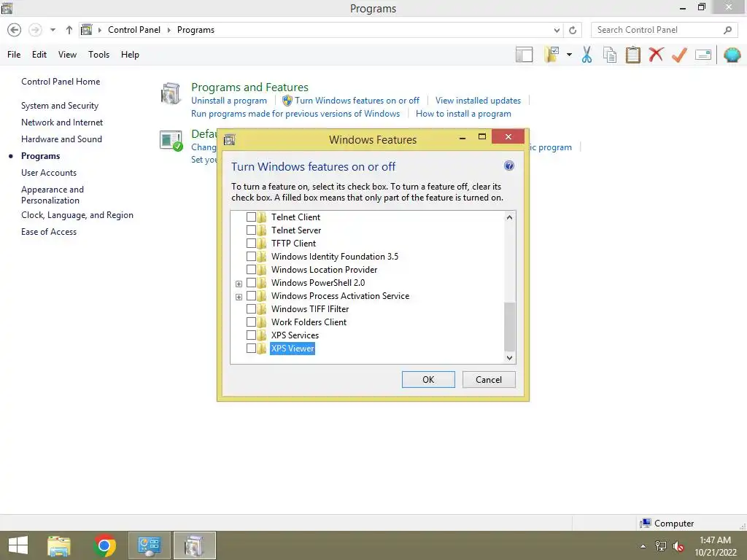Screen dimensions: 747x560
Task: Open the File menu
Action: [x=14, y=55]
